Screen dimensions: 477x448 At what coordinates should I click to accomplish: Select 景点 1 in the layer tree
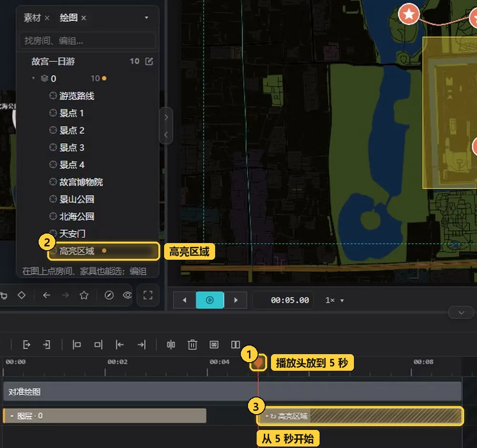[71, 113]
